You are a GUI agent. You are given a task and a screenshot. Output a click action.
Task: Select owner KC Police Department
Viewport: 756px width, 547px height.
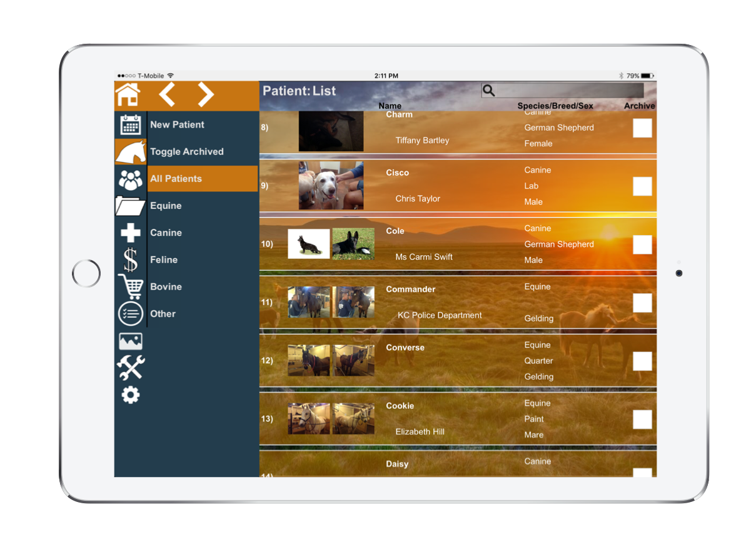[440, 315]
